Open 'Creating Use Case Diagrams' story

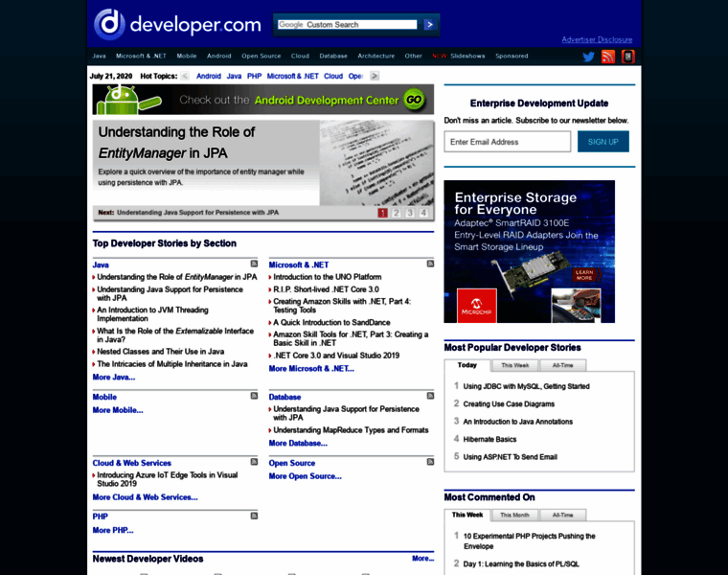509,404
